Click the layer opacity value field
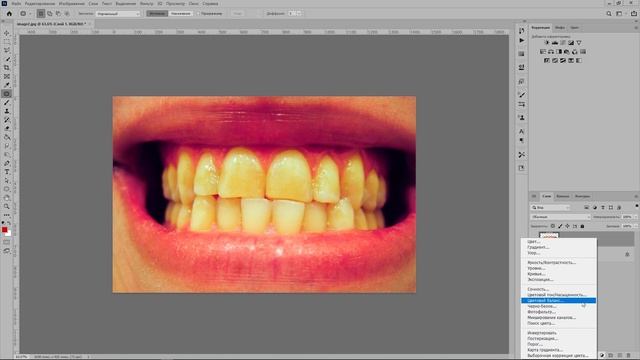The width and height of the screenshot is (640, 360). 627,217
